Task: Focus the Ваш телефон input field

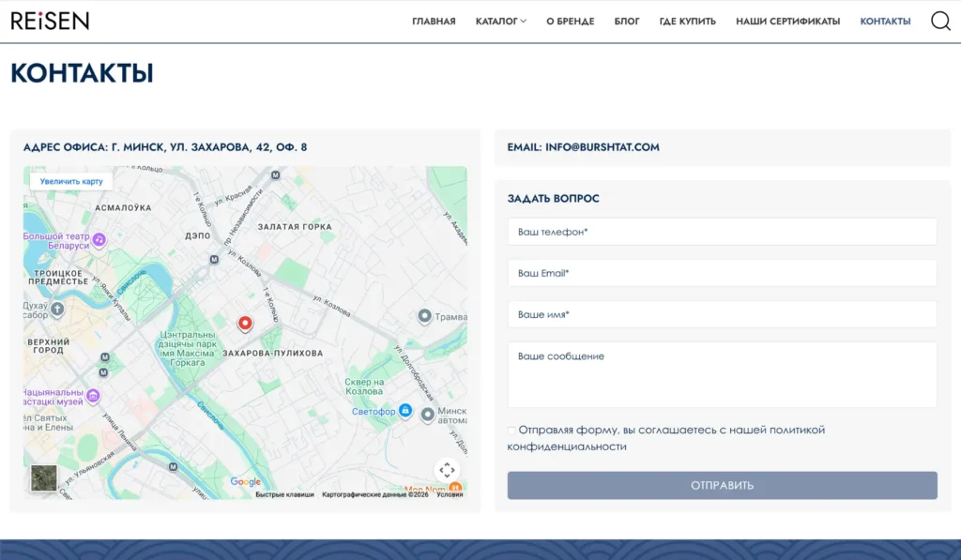Action: (722, 232)
